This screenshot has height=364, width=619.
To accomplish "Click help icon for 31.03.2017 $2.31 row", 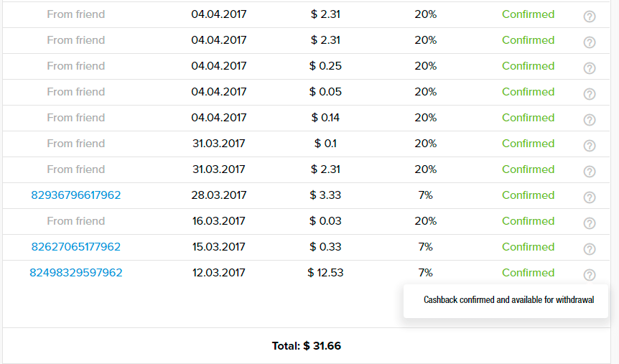I will pos(590,172).
